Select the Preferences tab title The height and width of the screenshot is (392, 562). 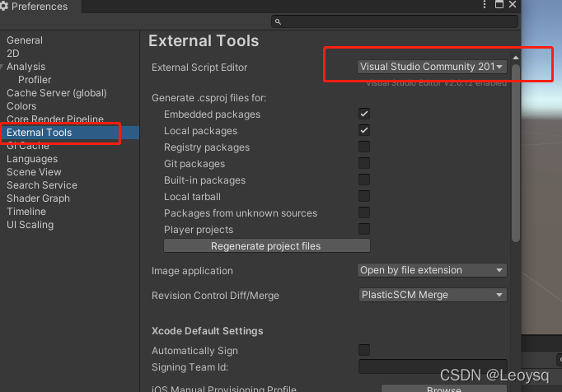pyautogui.click(x=40, y=7)
